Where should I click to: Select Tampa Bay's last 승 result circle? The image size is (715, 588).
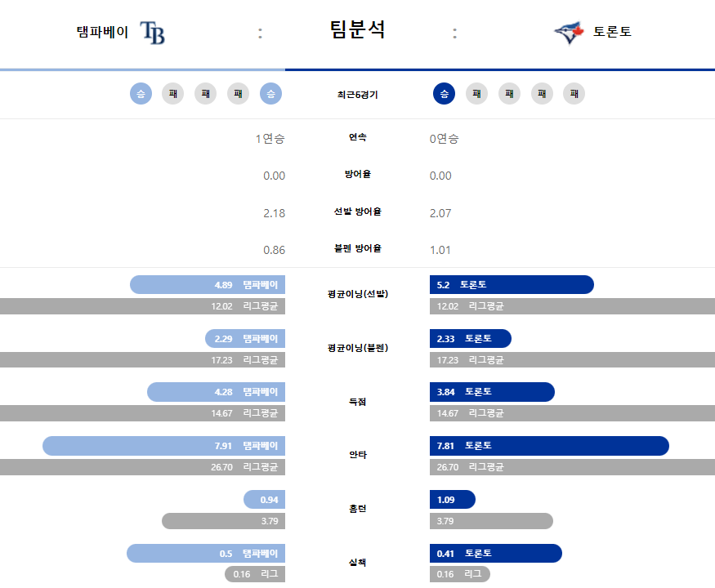pyautogui.click(x=270, y=93)
